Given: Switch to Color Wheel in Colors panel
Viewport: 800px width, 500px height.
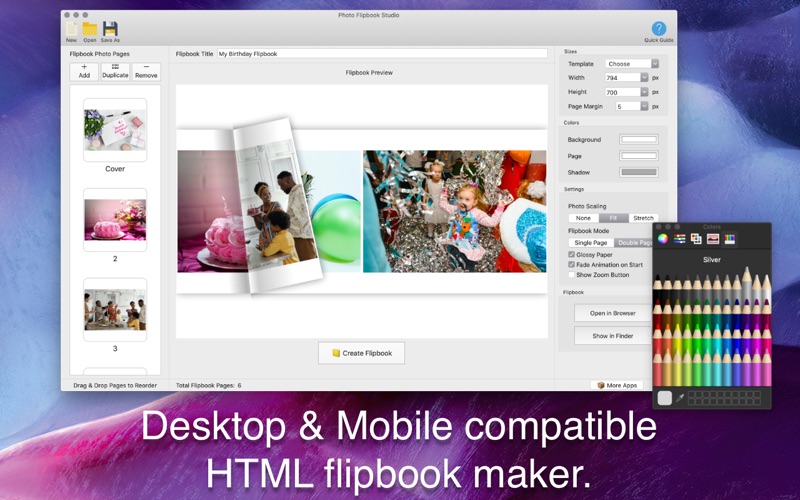Looking at the screenshot, I should click(x=663, y=239).
